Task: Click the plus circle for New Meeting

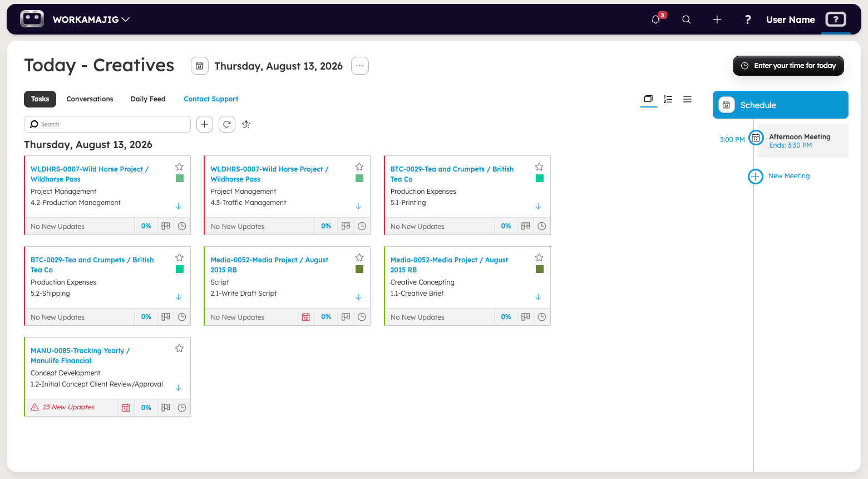Action: click(x=755, y=177)
